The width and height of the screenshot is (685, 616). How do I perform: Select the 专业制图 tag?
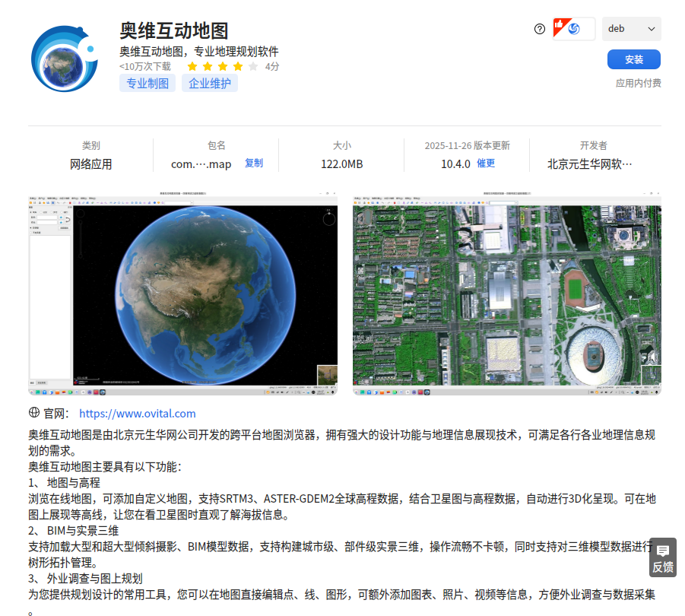[147, 83]
